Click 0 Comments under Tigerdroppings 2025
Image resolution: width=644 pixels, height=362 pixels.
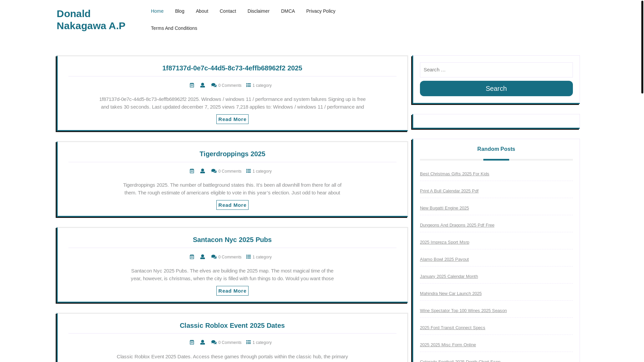coord(230,171)
